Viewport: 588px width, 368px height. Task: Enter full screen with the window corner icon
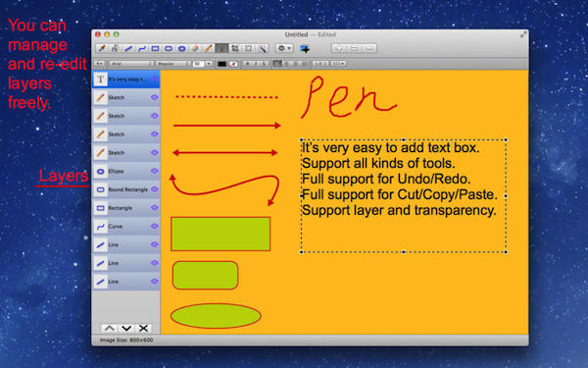[x=523, y=34]
